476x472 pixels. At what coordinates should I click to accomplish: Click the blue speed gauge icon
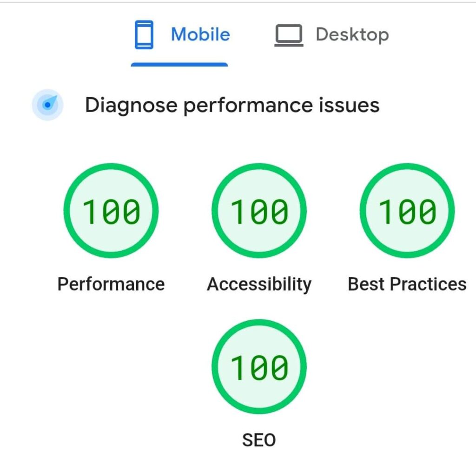[x=47, y=105]
